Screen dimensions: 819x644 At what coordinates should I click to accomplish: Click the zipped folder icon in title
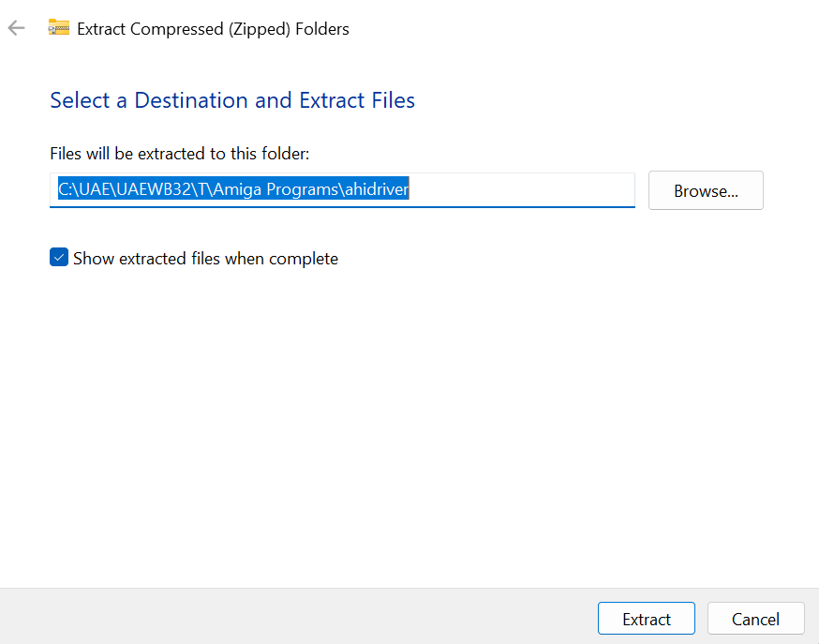click(59, 28)
